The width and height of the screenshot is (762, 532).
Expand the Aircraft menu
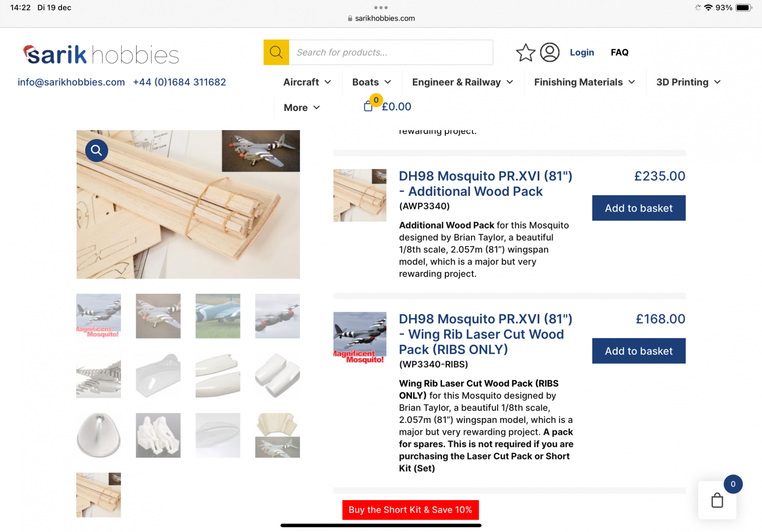point(307,82)
